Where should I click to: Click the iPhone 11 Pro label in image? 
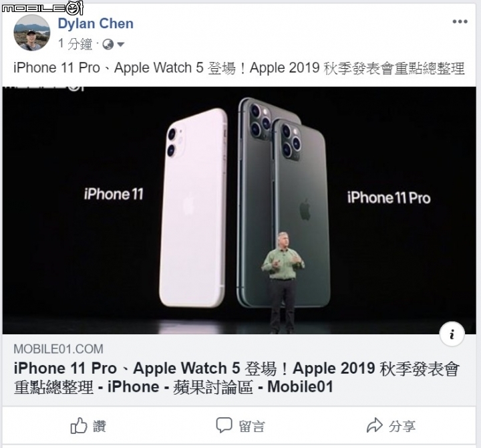click(x=389, y=198)
